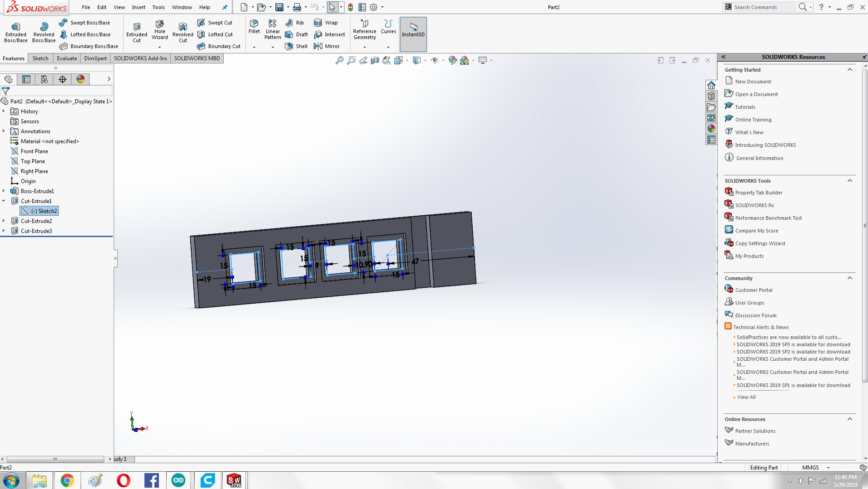This screenshot has width=868, height=489.
Task: Switch to the SOLIDWORKS Add-Ins tab
Action: pos(140,58)
